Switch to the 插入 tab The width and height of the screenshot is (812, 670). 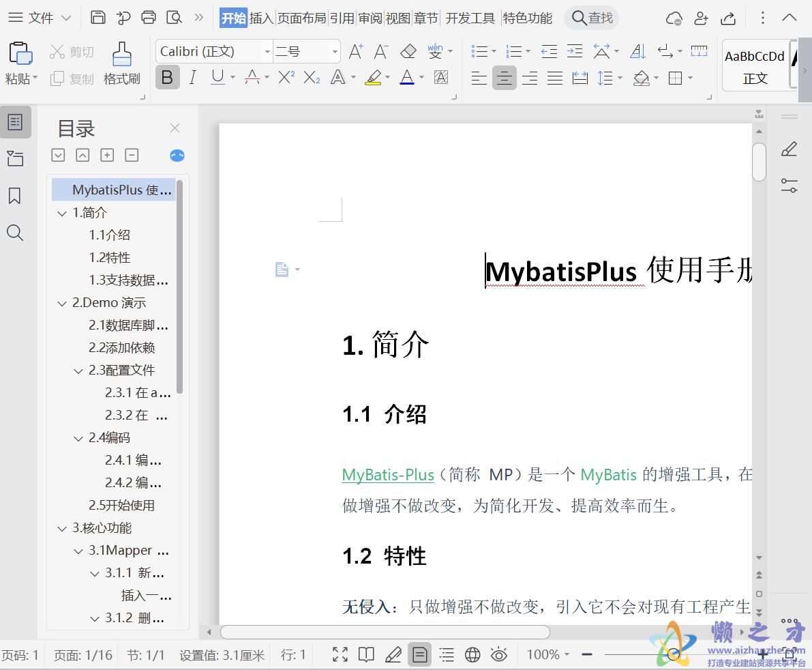tap(262, 18)
